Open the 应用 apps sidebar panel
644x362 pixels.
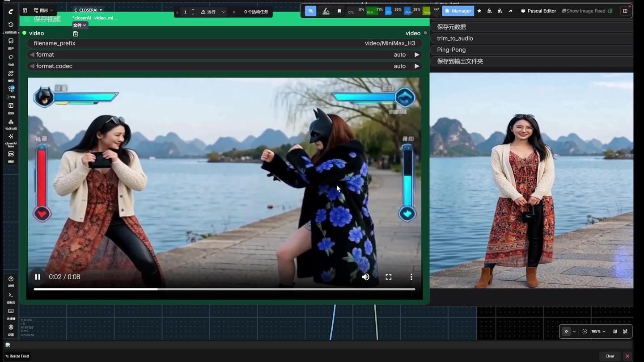pos(11,108)
